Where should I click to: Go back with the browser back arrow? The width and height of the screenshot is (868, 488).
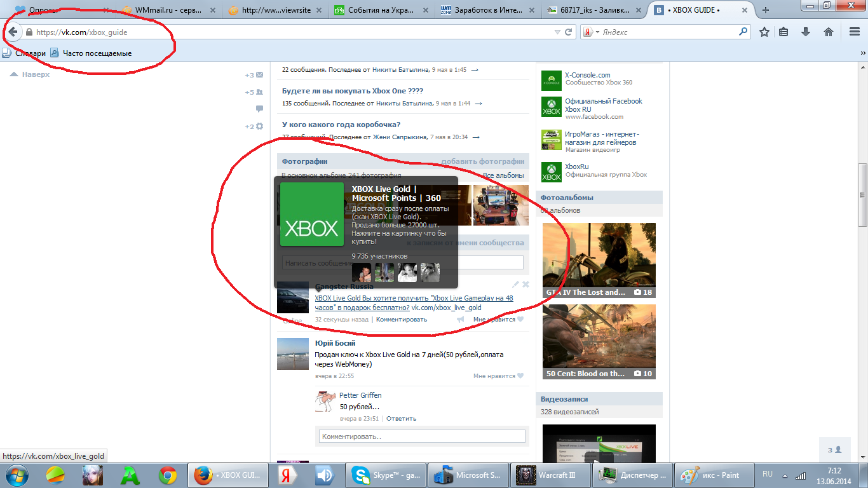[12, 32]
